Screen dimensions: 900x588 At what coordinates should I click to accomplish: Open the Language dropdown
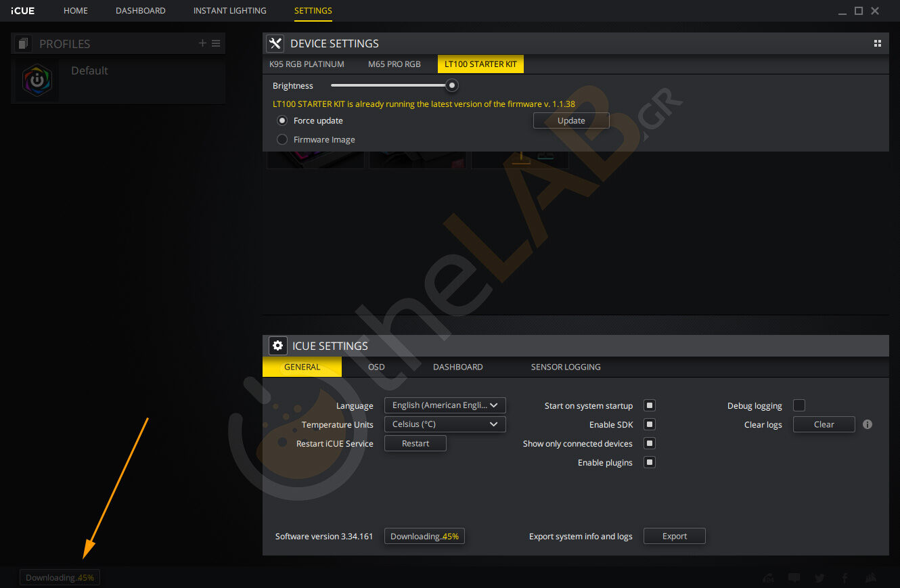click(445, 405)
